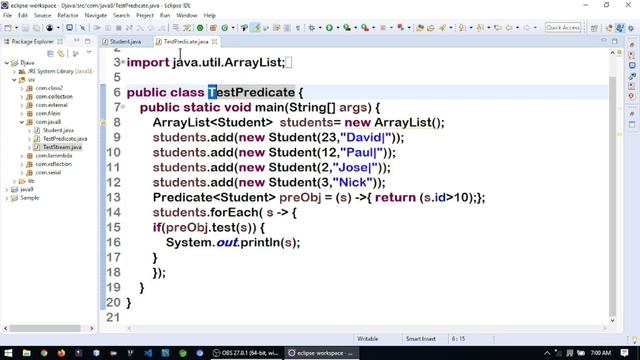Select TestStream.java in Package Explorer
This screenshot has width=640, height=360.
[x=62, y=147]
